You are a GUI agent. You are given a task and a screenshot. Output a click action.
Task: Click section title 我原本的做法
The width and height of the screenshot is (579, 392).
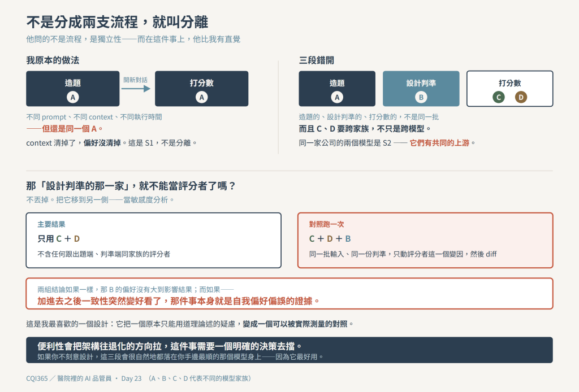[x=53, y=60]
